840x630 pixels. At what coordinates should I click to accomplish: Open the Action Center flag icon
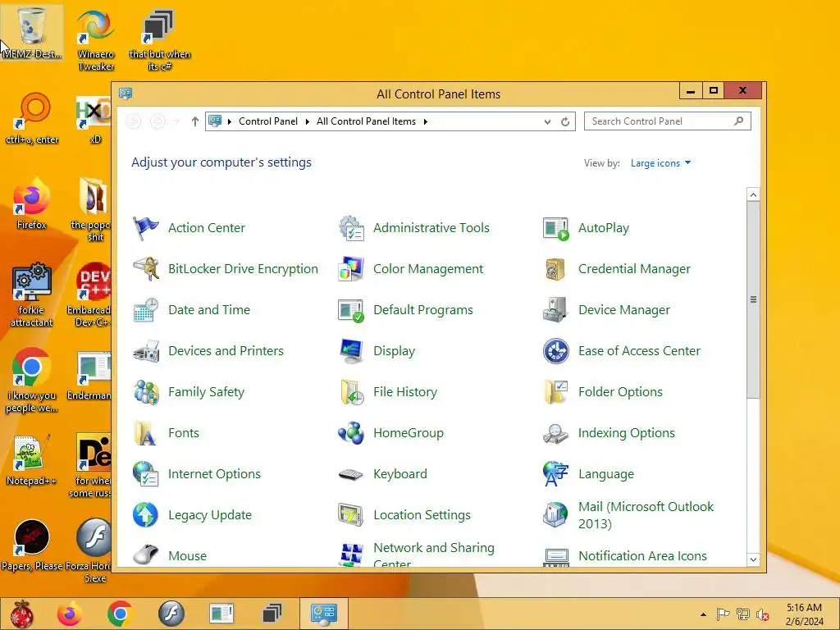[146, 228]
